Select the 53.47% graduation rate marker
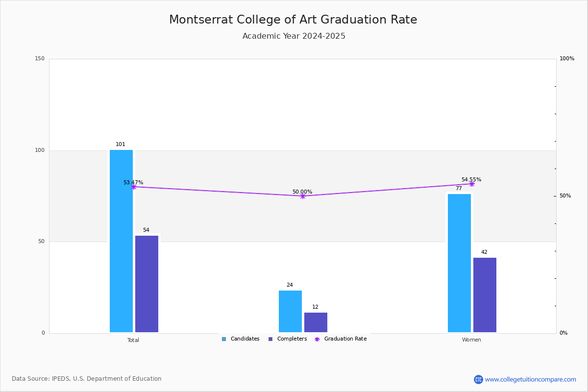The width and height of the screenshot is (588, 392). click(133, 187)
